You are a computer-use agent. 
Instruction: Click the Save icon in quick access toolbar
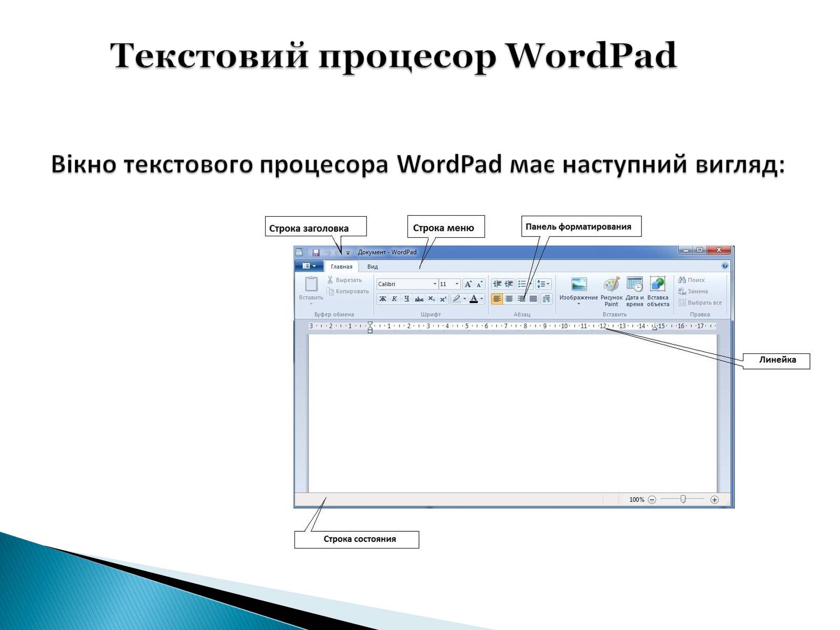tap(316, 253)
